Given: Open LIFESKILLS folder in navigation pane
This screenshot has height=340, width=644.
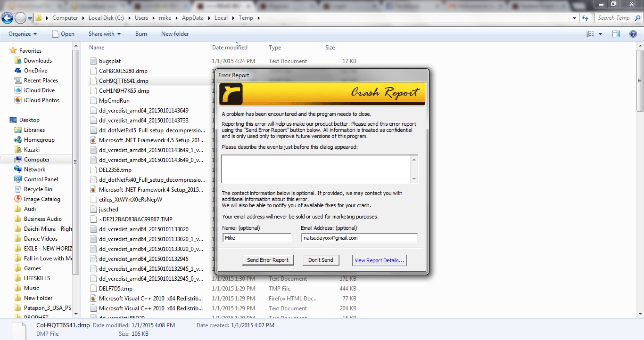Looking at the screenshot, I should (x=37, y=278).
